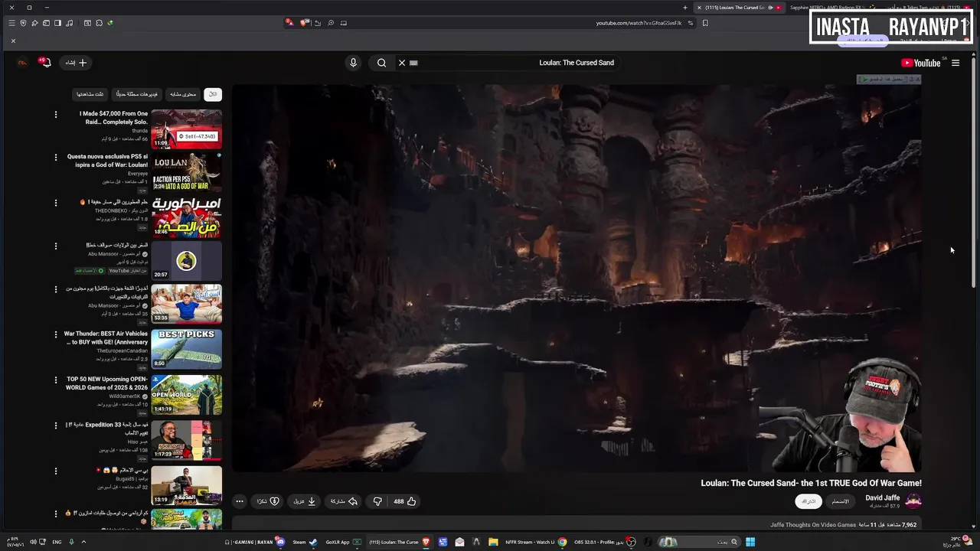The image size is (980, 551).
Task: Download the video from action bar
Action: tap(305, 501)
